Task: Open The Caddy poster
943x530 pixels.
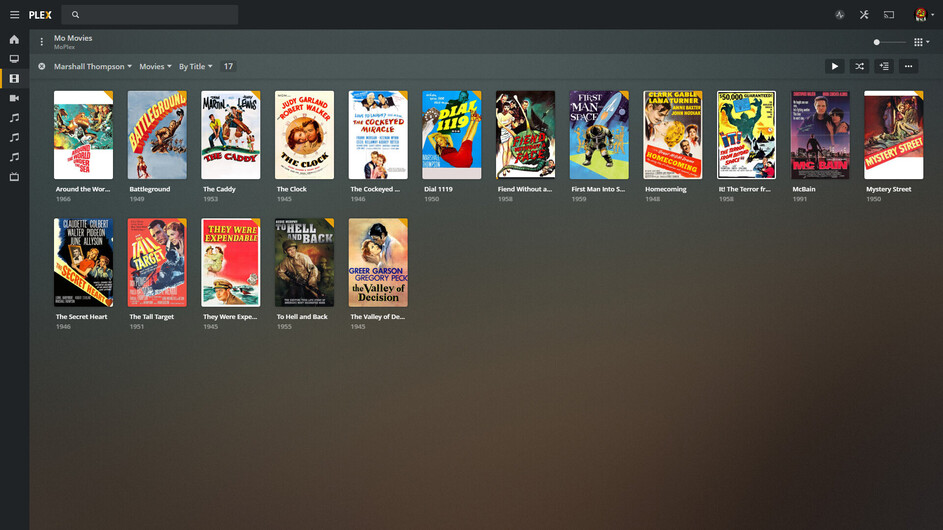Action: point(231,135)
